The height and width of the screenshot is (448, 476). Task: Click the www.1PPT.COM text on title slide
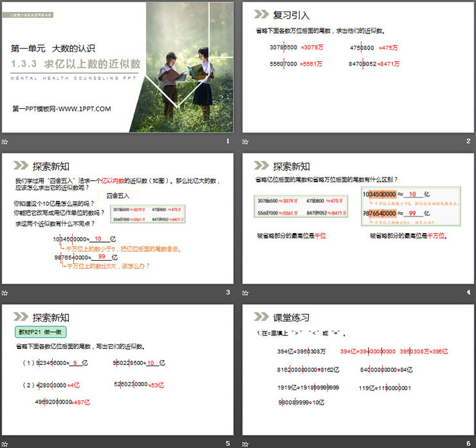[62, 109]
